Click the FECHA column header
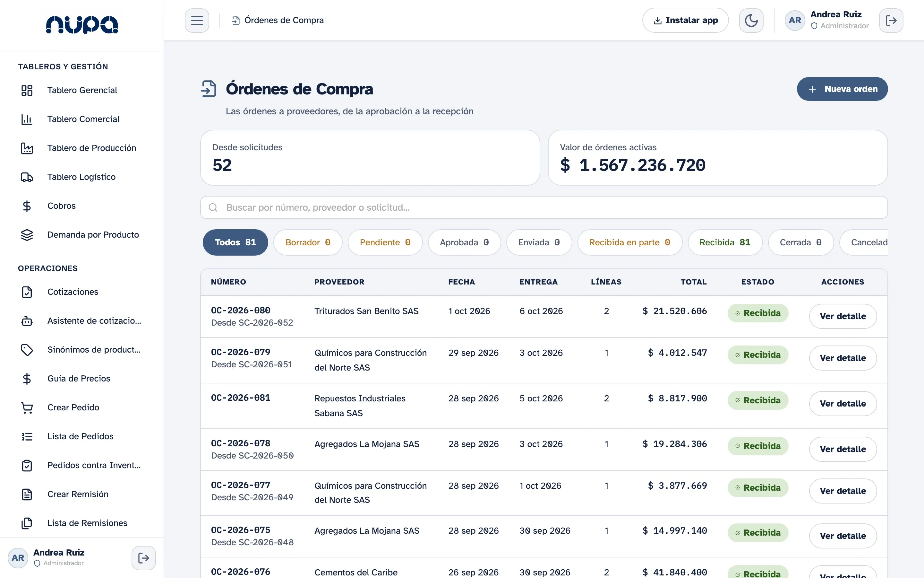 pos(461,282)
